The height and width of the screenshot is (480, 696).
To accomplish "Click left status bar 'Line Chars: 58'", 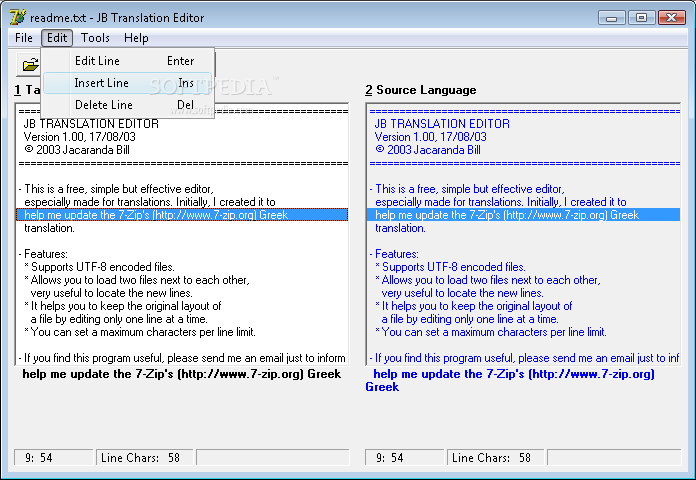I will [x=145, y=458].
